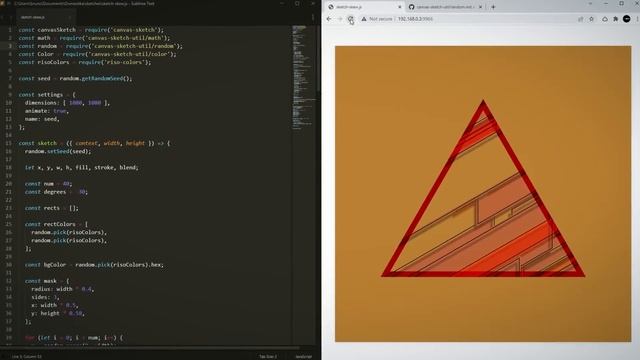The height and width of the screenshot is (360, 640).
Task: Click 'name: seed' on line 12
Action: pos(42,119)
